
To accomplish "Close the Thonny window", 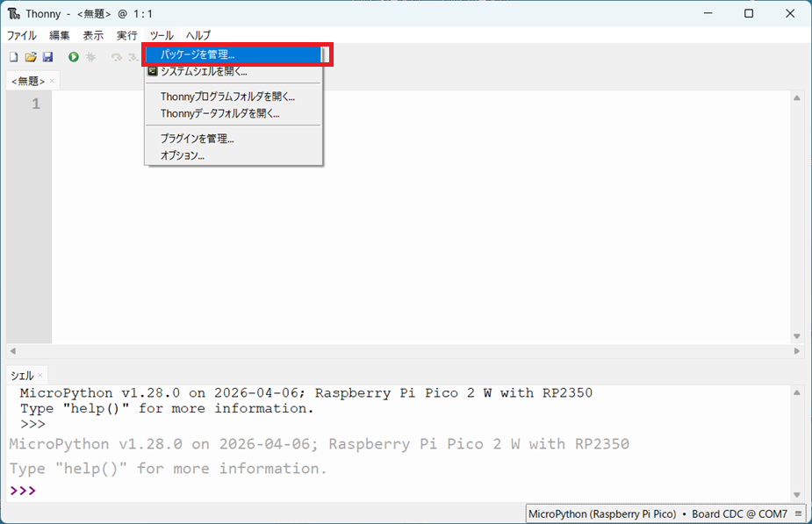I will [x=790, y=13].
